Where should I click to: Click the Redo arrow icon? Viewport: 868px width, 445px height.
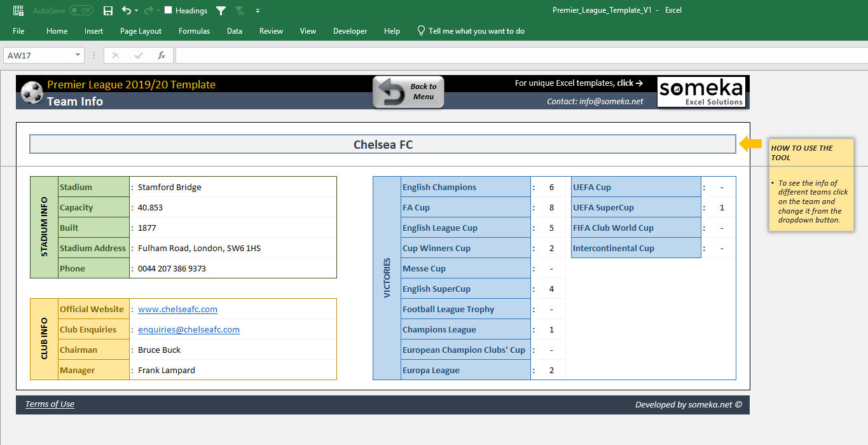(149, 10)
